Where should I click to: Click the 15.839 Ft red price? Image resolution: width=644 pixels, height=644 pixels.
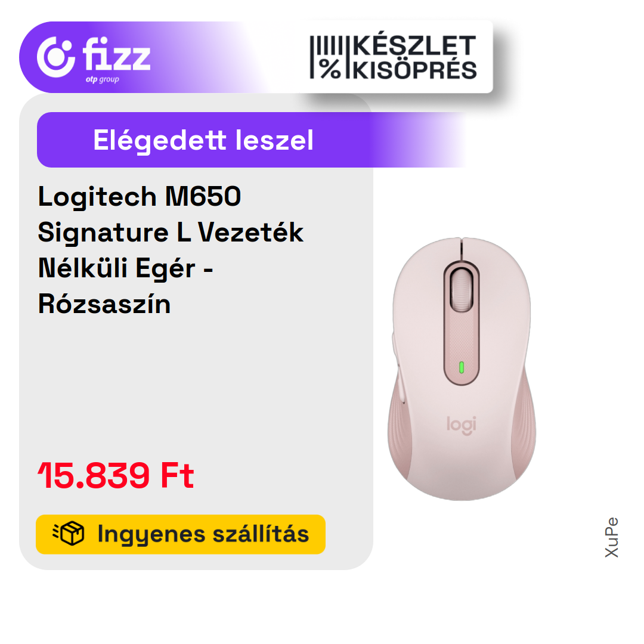tap(116, 475)
